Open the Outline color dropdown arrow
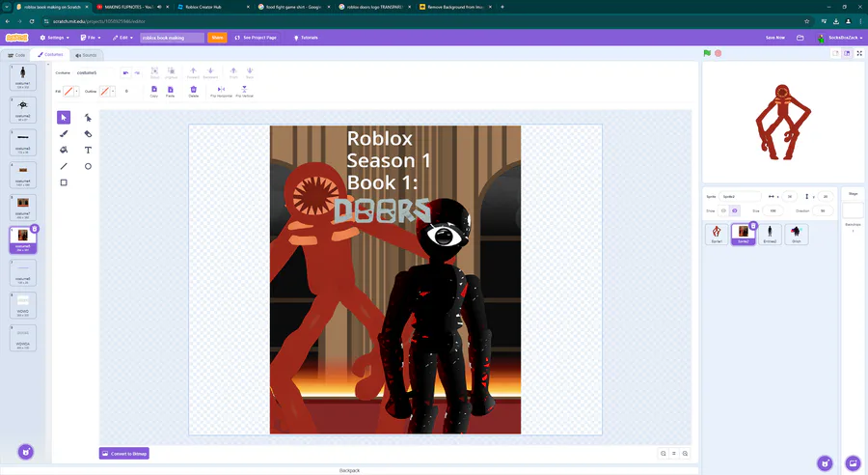This screenshot has height=475, width=868. (x=113, y=92)
